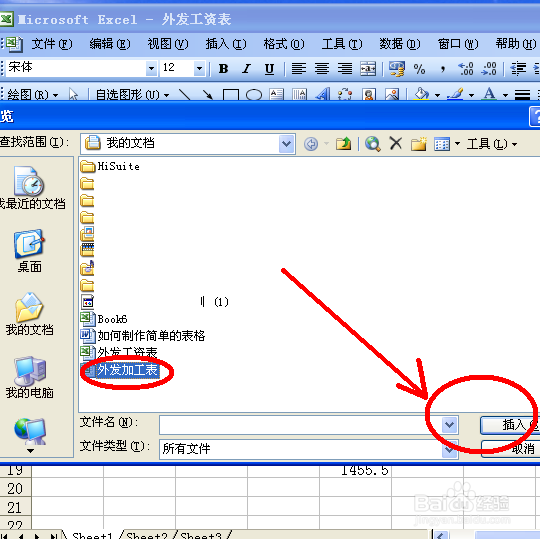Increase decimal places
540x539 pixels.
466,69
